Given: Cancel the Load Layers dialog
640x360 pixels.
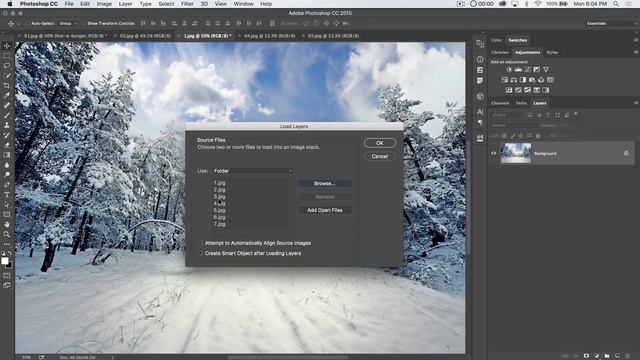Looking at the screenshot, I should click(380, 156).
